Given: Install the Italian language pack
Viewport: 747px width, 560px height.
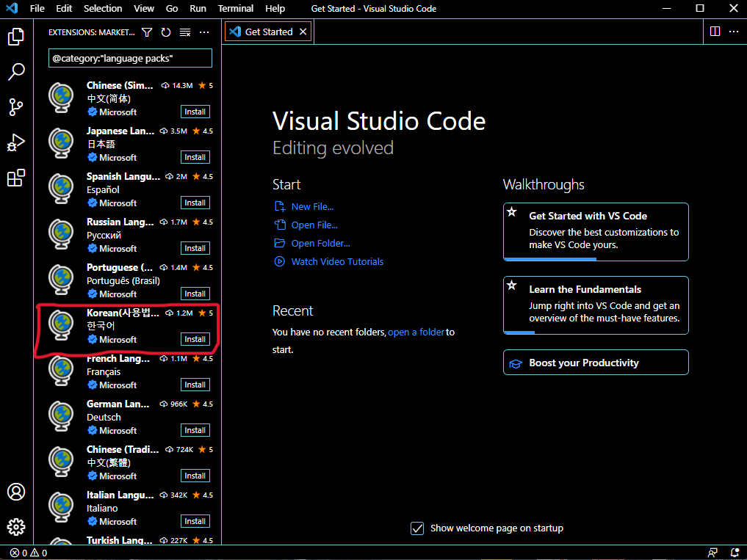Looking at the screenshot, I should [195, 521].
